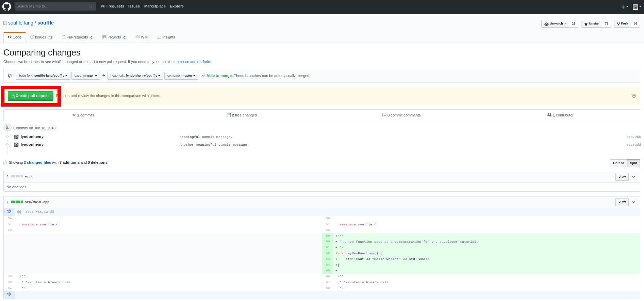
Task: Click View for src/main.cpp
Action: point(622,202)
